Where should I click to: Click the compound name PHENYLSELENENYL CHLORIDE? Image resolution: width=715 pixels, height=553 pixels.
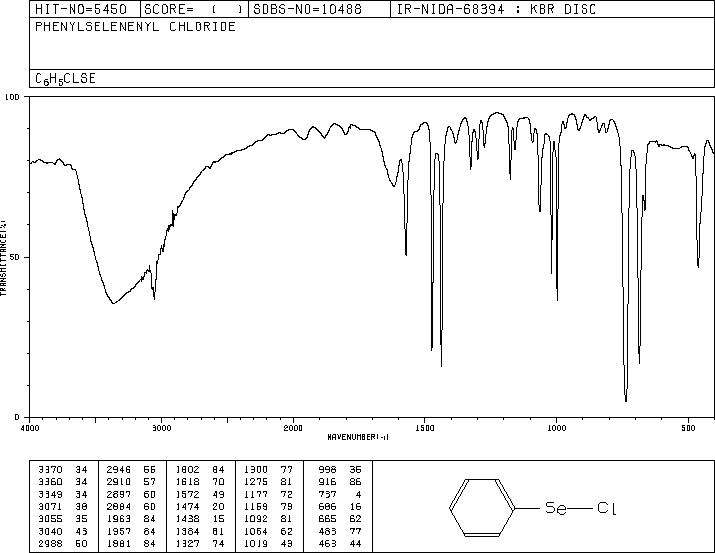click(135, 26)
